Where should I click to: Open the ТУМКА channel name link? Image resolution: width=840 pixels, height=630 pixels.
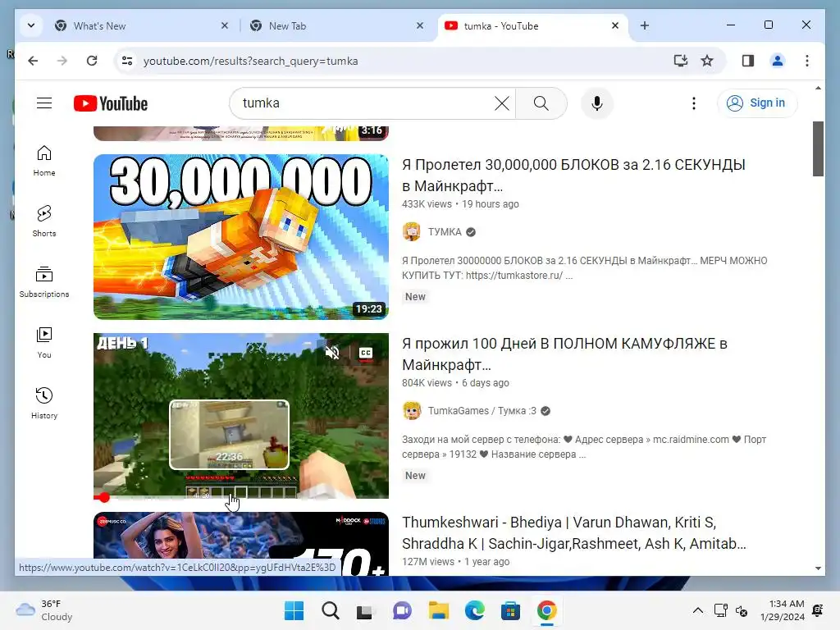[x=444, y=232]
